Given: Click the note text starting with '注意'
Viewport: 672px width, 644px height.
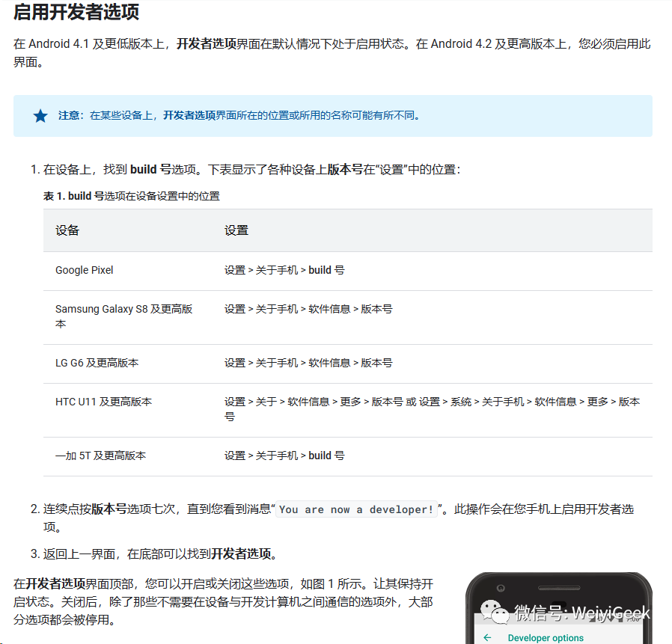Looking at the screenshot, I should (239, 116).
